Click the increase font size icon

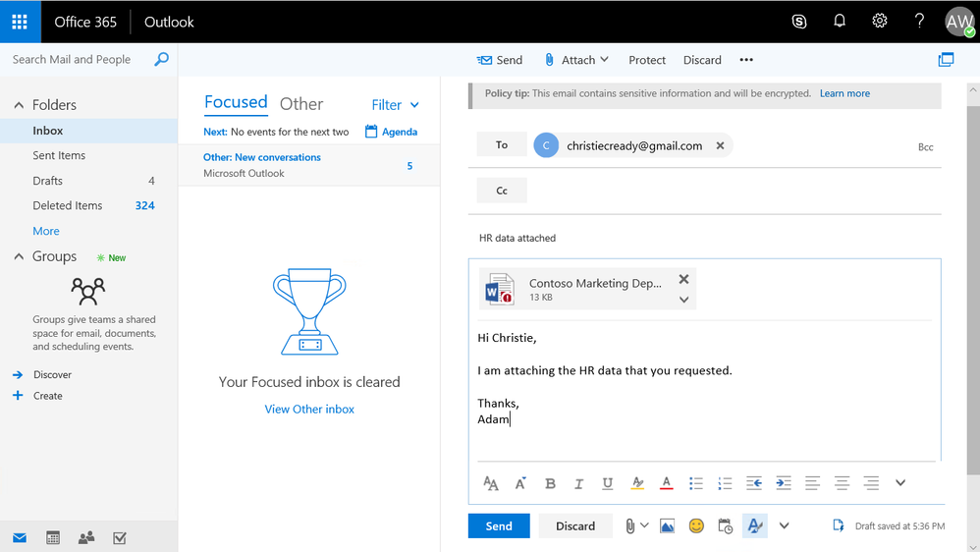(520, 483)
